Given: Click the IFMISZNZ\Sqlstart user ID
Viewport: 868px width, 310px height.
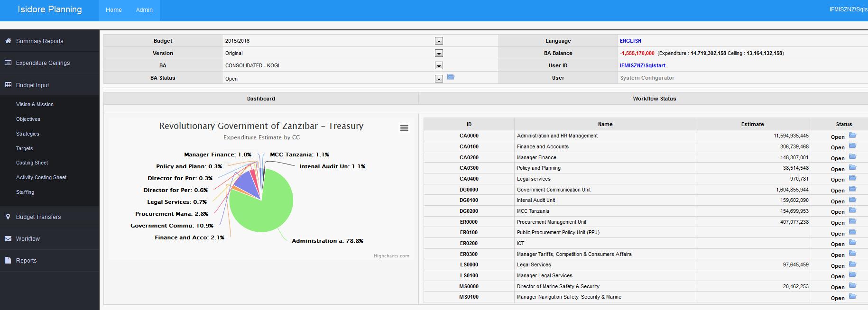Looking at the screenshot, I should tap(642, 65).
